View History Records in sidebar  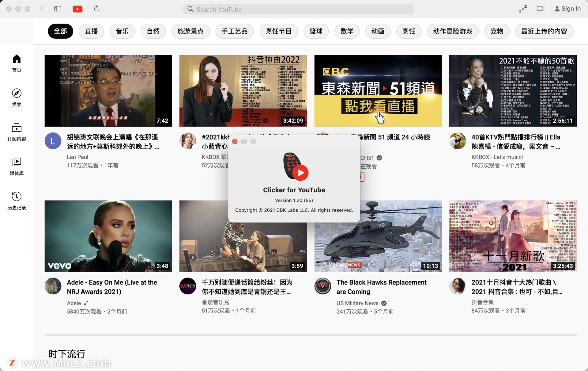[x=16, y=201]
